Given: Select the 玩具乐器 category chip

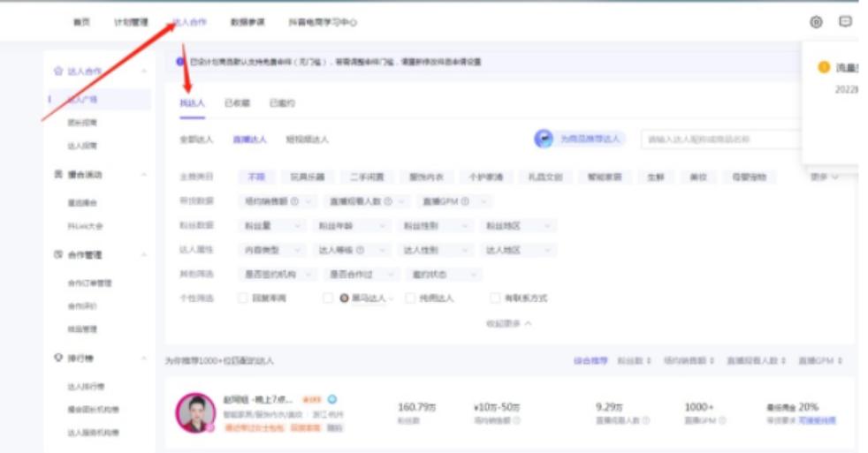Looking at the screenshot, I should (308, 177).
